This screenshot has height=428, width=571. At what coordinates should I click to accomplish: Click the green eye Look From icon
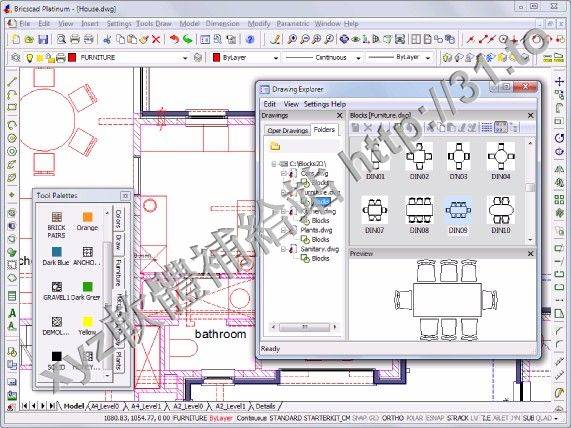[x=355, y=39]
